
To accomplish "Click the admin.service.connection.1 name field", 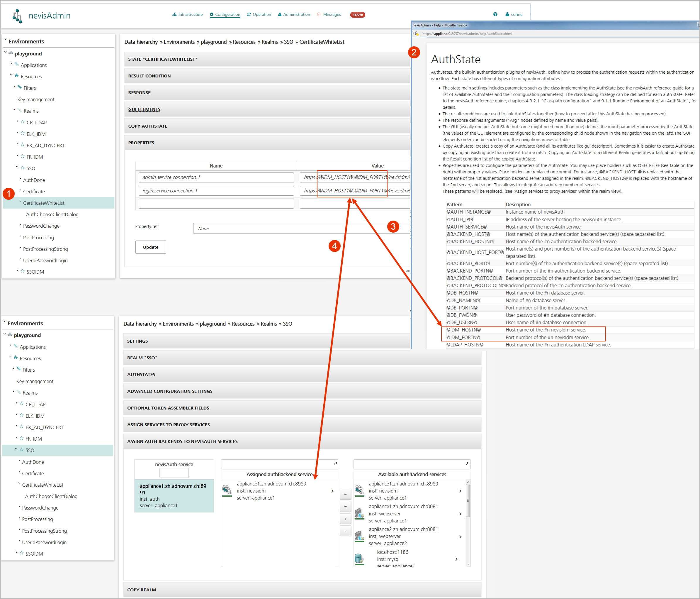I will pos(216,177).
